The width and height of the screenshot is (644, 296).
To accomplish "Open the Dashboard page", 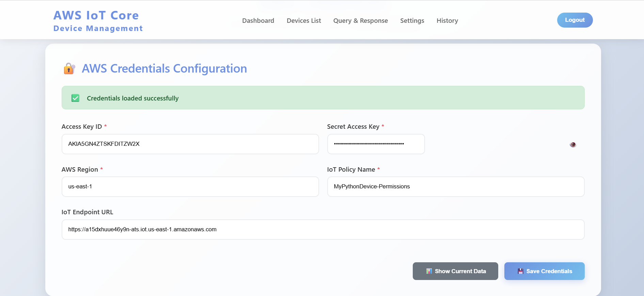I will 258,21.
